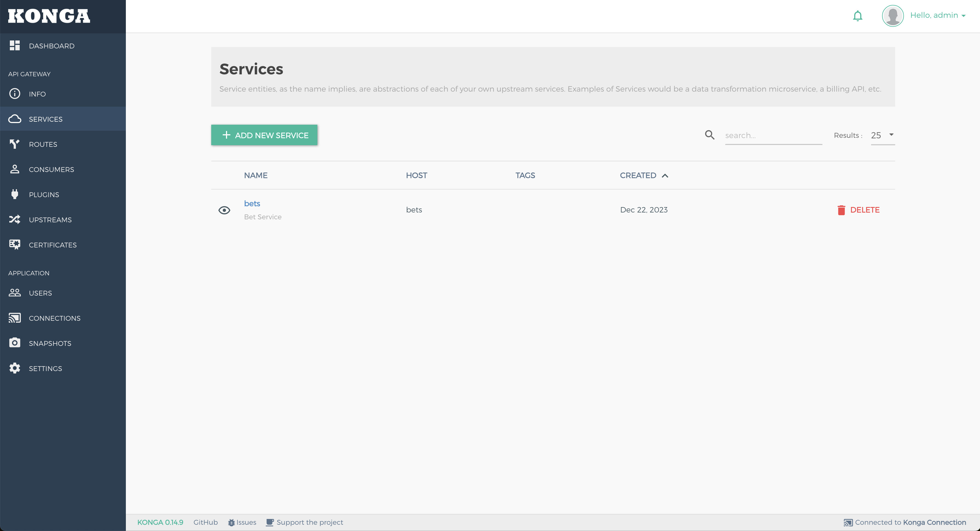
Task: Open Connections from sidebar menu
Action: (54, 318)
